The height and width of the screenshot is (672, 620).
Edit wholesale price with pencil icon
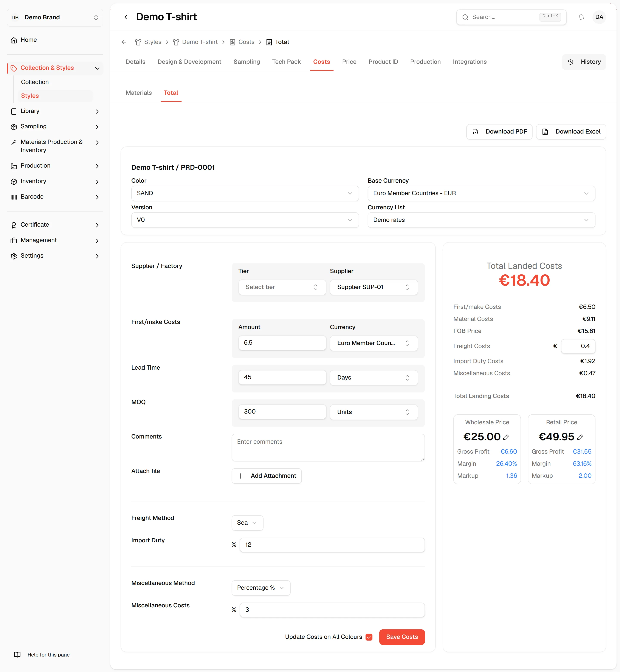[506, 437]
